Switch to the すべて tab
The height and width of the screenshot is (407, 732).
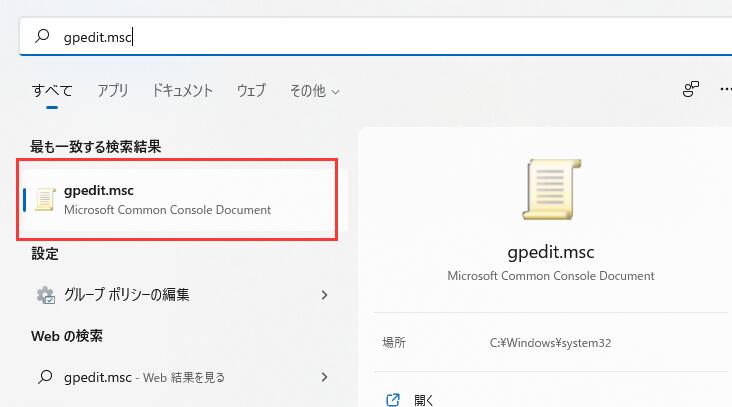(x=52, y=90)
